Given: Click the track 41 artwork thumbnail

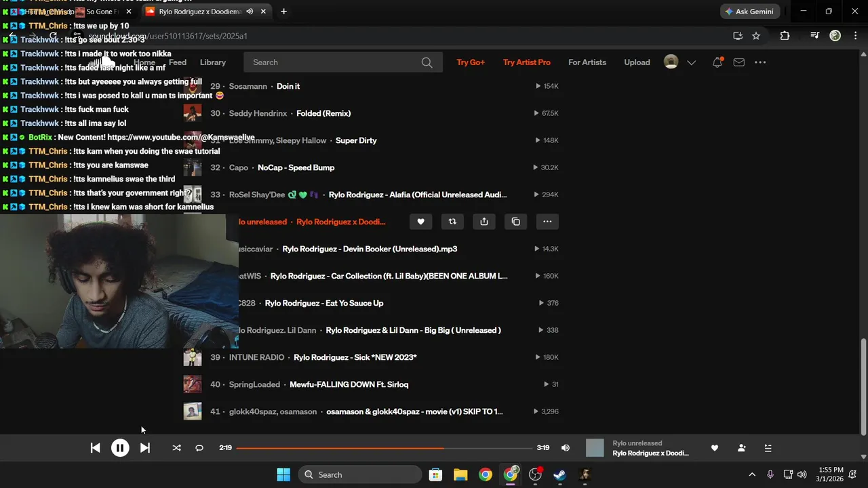Looking at the screenshot, I should 193,411.
